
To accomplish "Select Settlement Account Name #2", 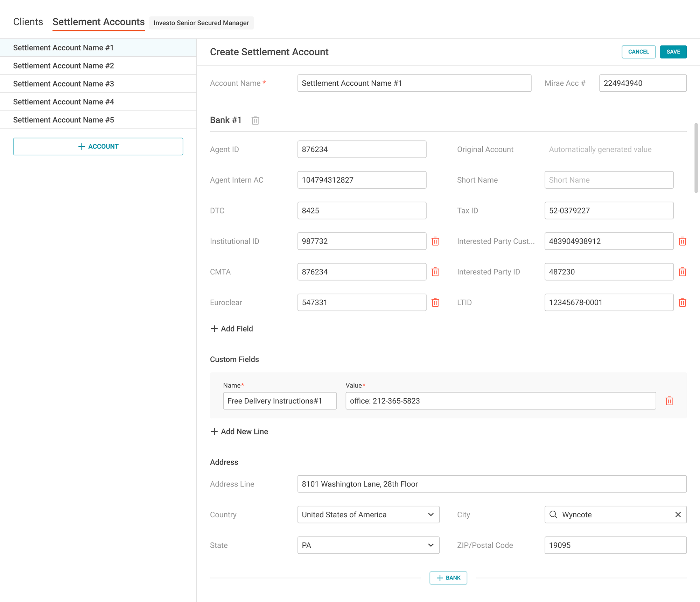I will [x=98, y=66].
